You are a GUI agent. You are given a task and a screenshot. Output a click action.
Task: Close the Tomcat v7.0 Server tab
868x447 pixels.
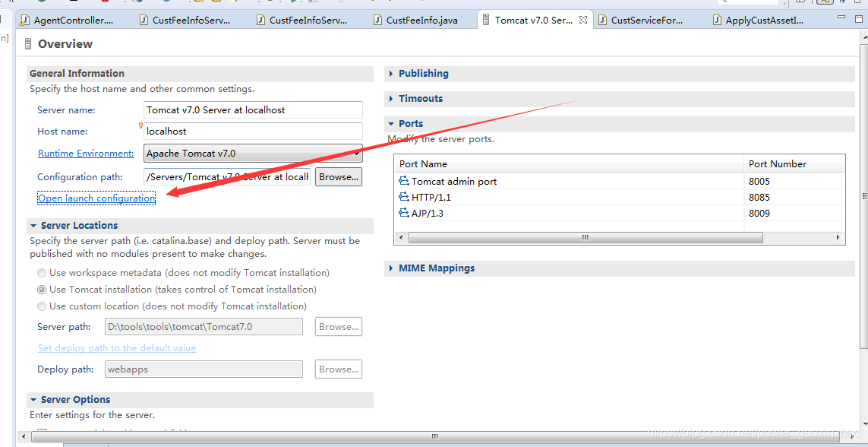[x=583, y=20]
